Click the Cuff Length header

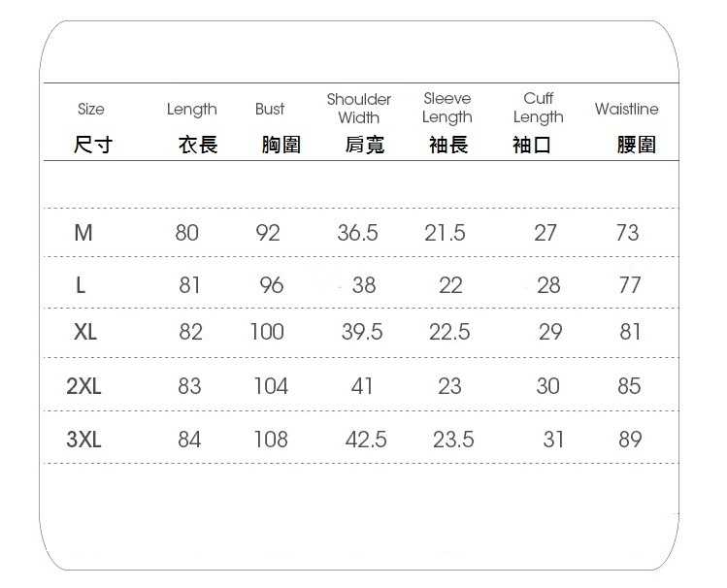538,108
